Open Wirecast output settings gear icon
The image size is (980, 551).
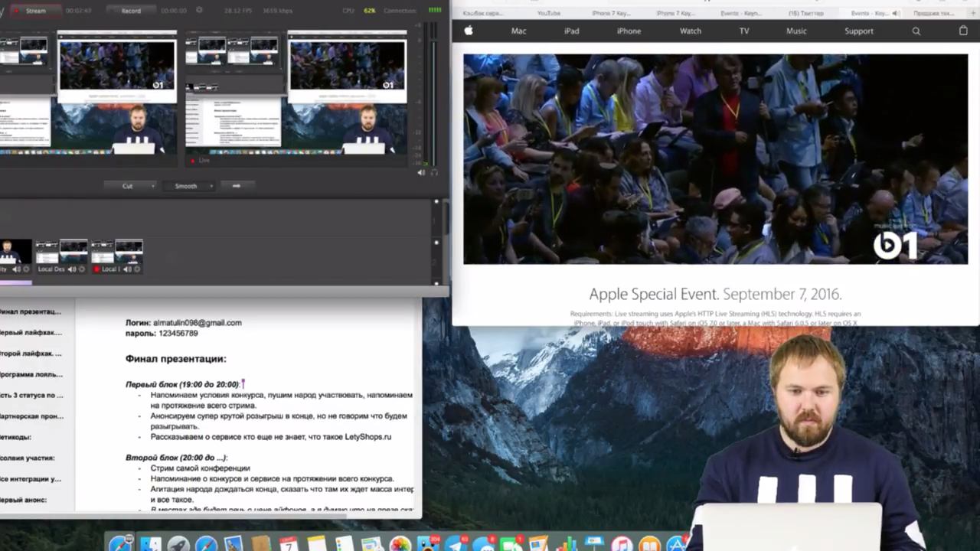(200, 11)
